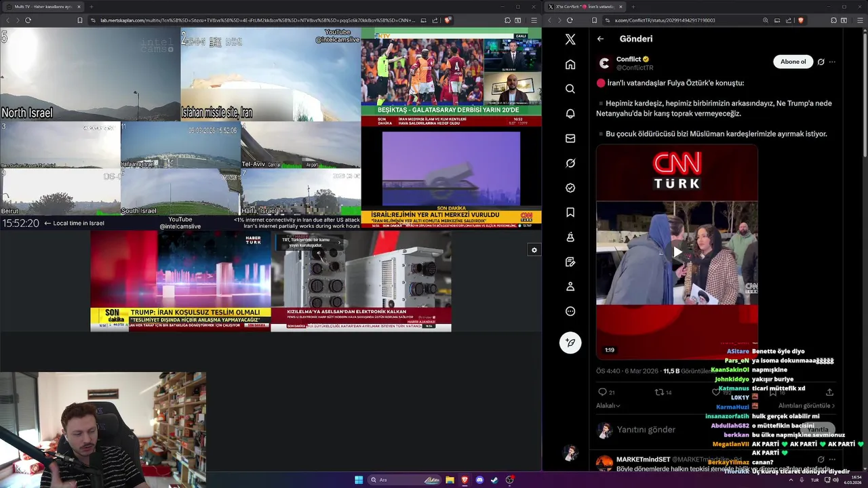Open Grok icon in X sidebar
868x488 pixels.
570,163
